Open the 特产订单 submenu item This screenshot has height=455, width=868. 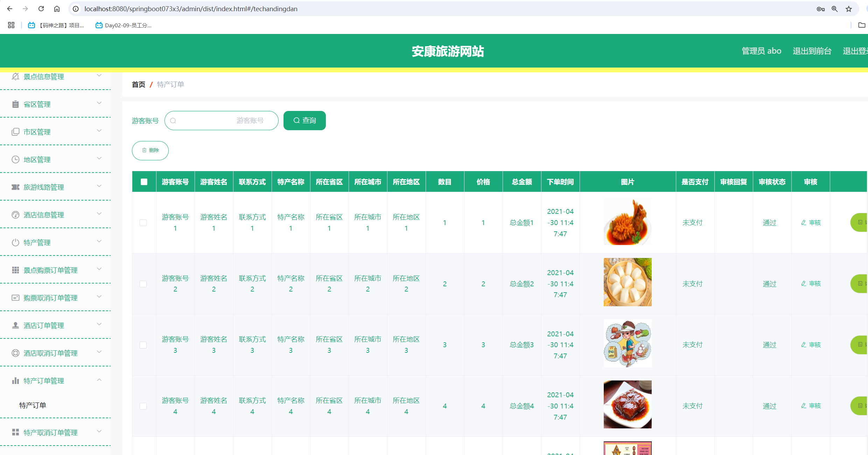pyautogui.click(x=33, y=405)
